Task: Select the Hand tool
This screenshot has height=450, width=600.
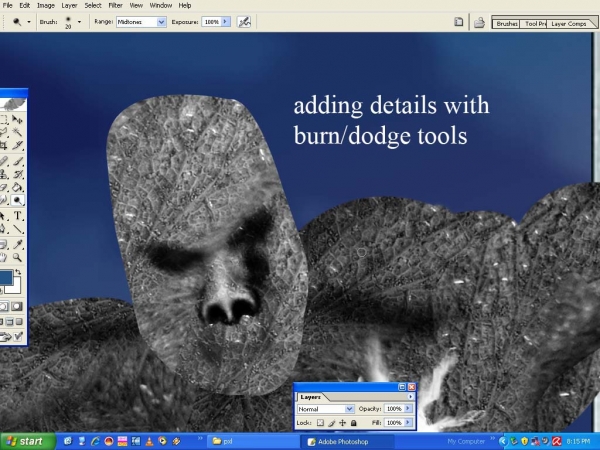Action: click(4, 257)
